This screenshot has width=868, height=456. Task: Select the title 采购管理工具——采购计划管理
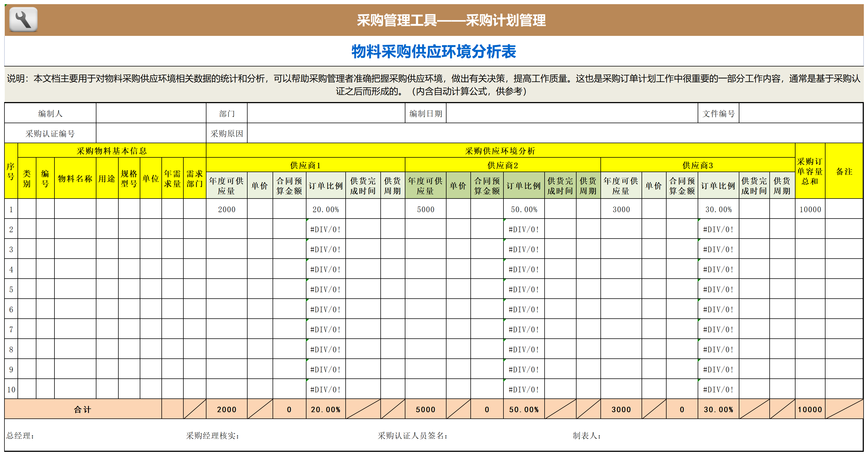click(x=451, y=20)
